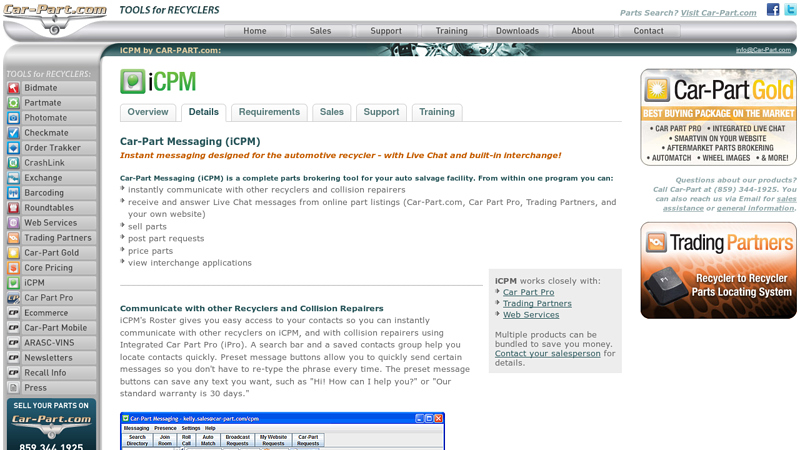Open Bidmate from the sidebar icon
The image size is (800, 450).
tap(13, 88)
